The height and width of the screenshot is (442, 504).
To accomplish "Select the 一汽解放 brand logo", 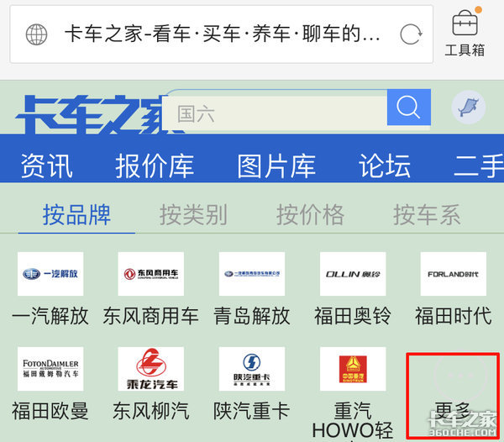I will (x=50, y=274).
